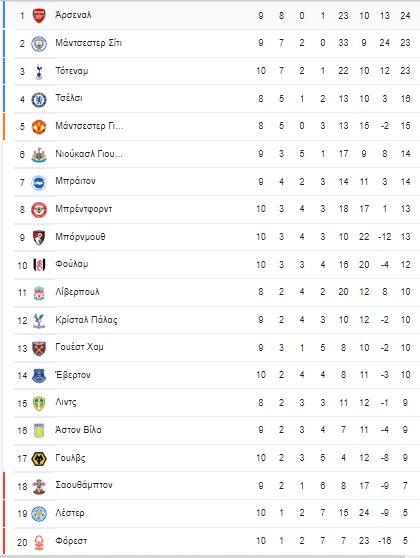Click the Φούλαμ team name
The height and width of the screenshot is (558, 420).
[72, 264]
